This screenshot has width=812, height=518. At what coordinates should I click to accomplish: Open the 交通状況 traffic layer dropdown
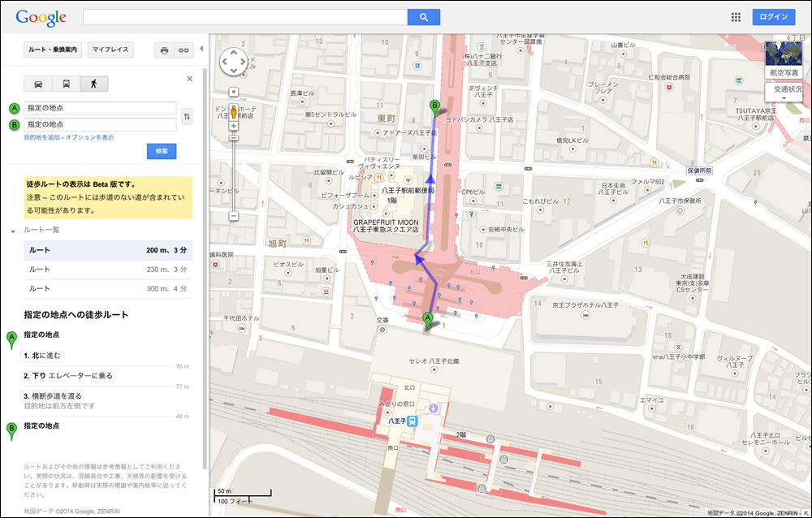click(x=787, y=89)
